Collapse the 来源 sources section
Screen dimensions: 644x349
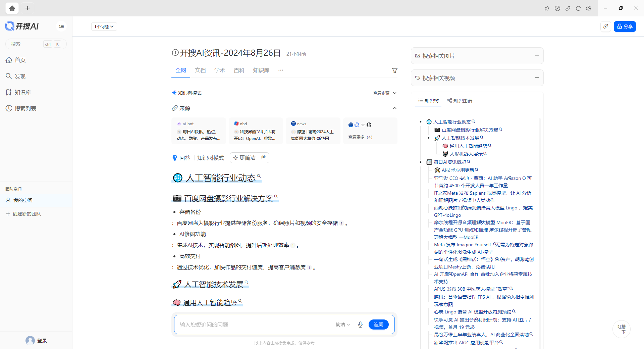[394, 108]
